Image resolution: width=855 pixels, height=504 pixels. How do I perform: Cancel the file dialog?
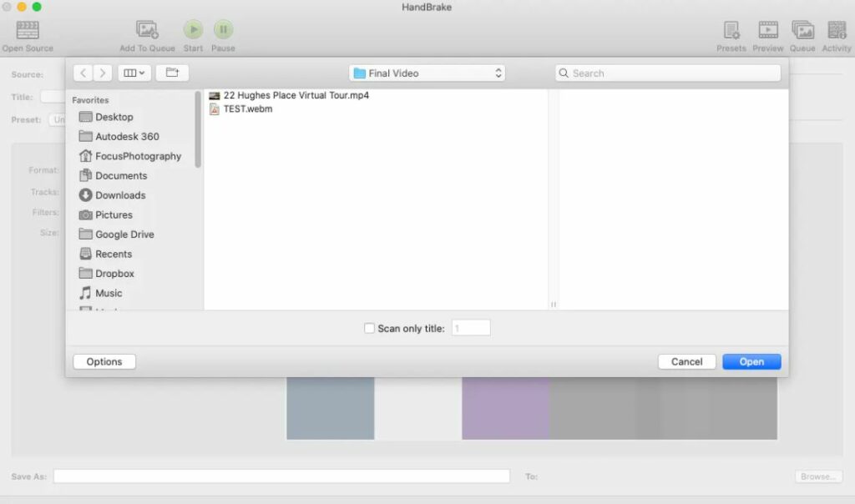click(x=686, y=362)
